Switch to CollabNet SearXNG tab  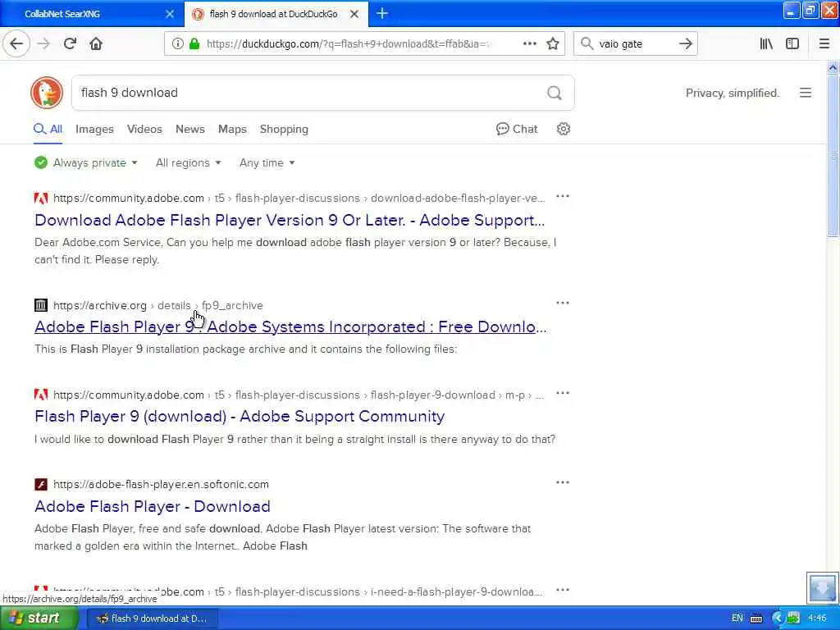coord(91,14)
